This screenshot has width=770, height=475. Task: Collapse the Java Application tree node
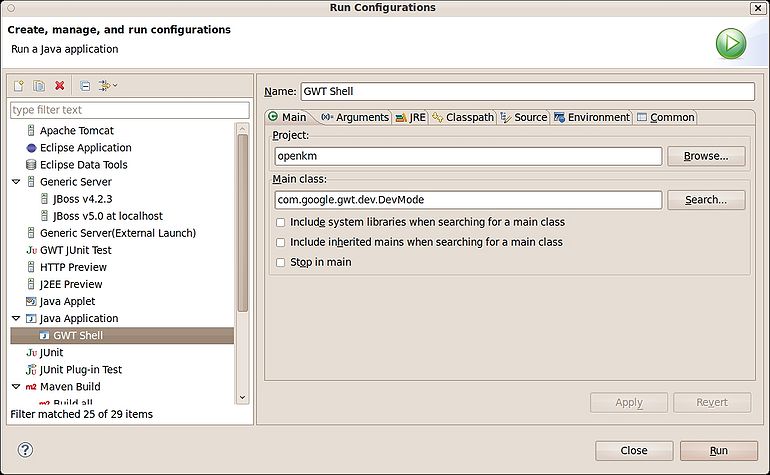pos(16,318)
